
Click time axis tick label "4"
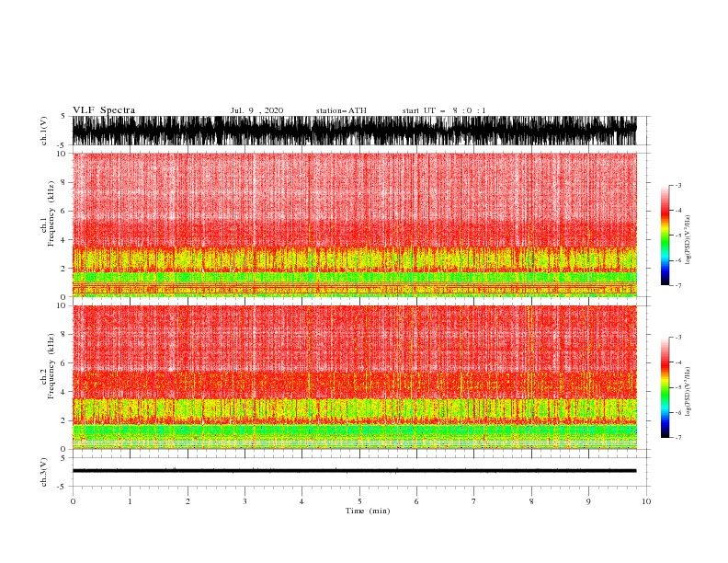click(301, 501)
